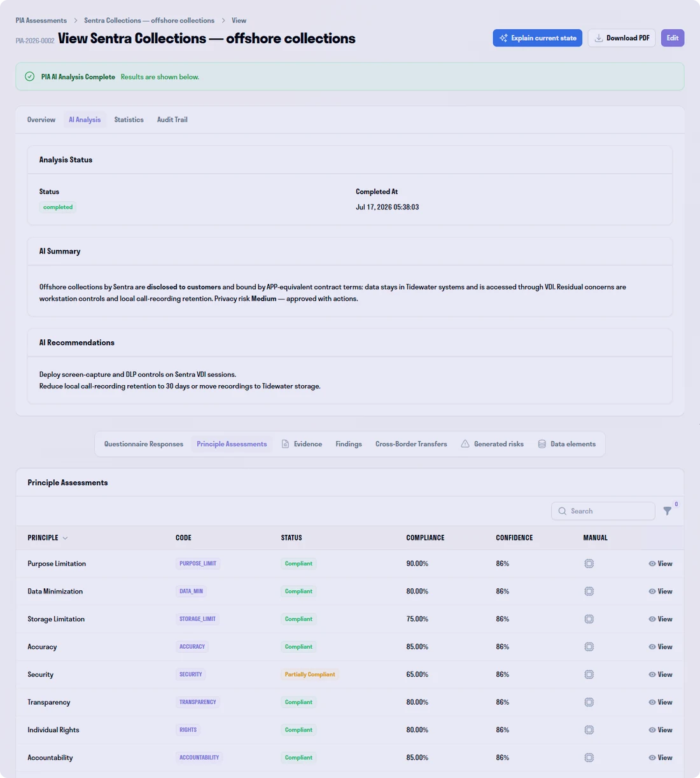Click the CONFIDENCE column header

[x=514, y=538]
